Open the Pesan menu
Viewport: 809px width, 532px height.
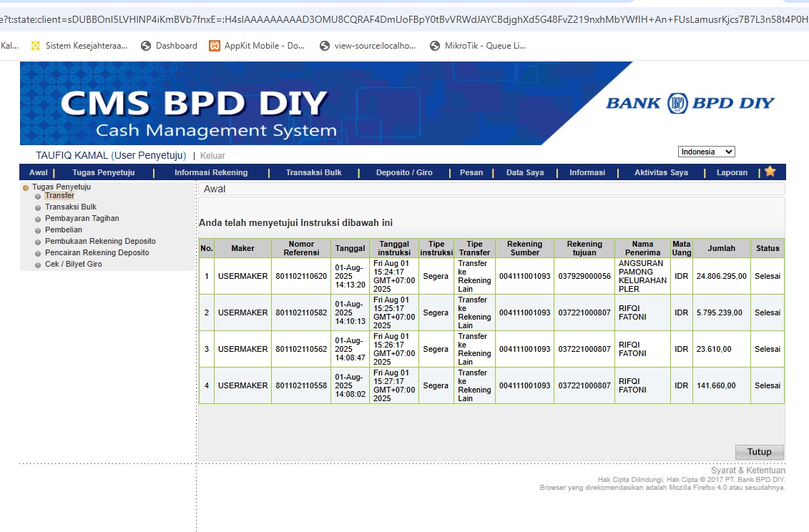(x=471, y=172)
